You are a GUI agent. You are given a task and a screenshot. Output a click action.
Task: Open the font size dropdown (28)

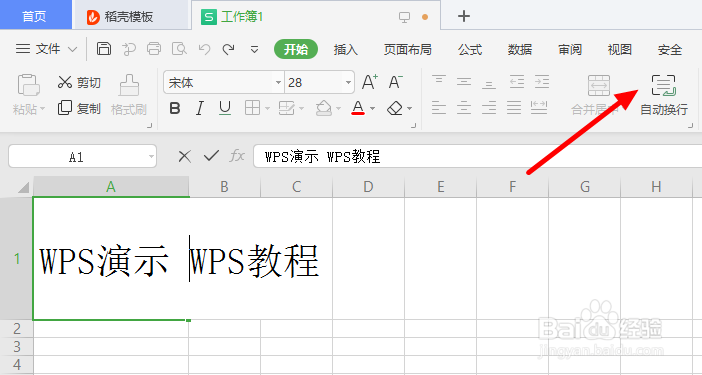[x=348, y=82]
